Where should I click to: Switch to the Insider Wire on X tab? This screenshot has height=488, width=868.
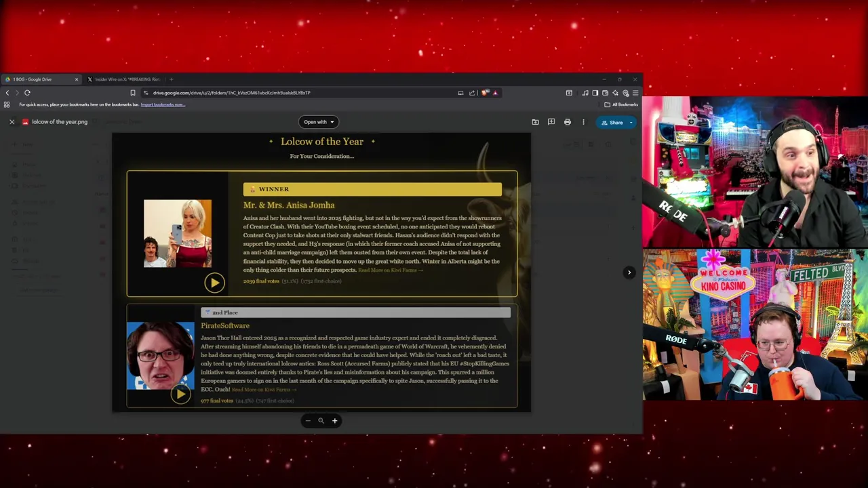(x=127, y=79)
